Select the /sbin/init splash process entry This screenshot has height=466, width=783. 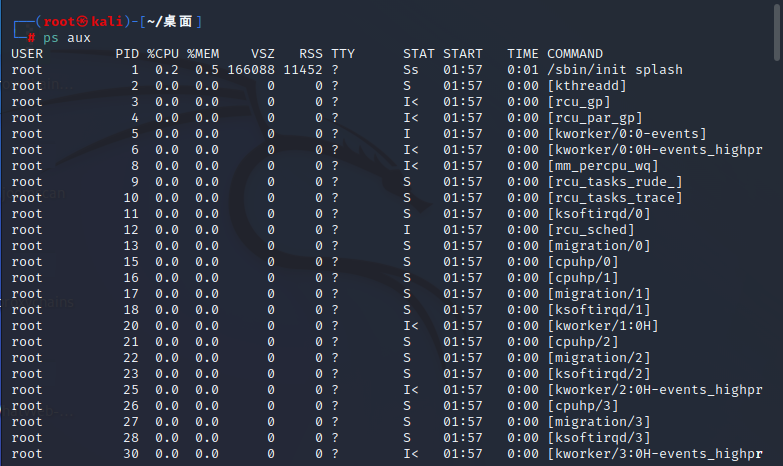pyautogui.click(x=615, y=70)
